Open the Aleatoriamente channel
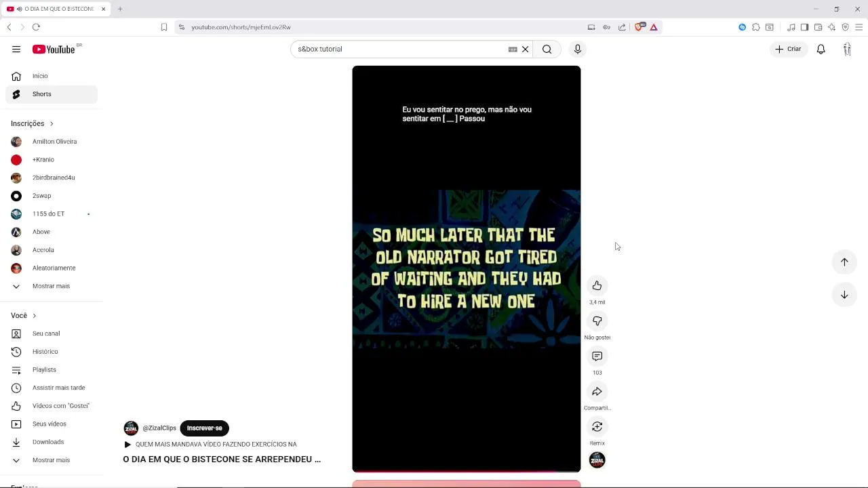Screen dimensions: 868x488 pos(52,268)
